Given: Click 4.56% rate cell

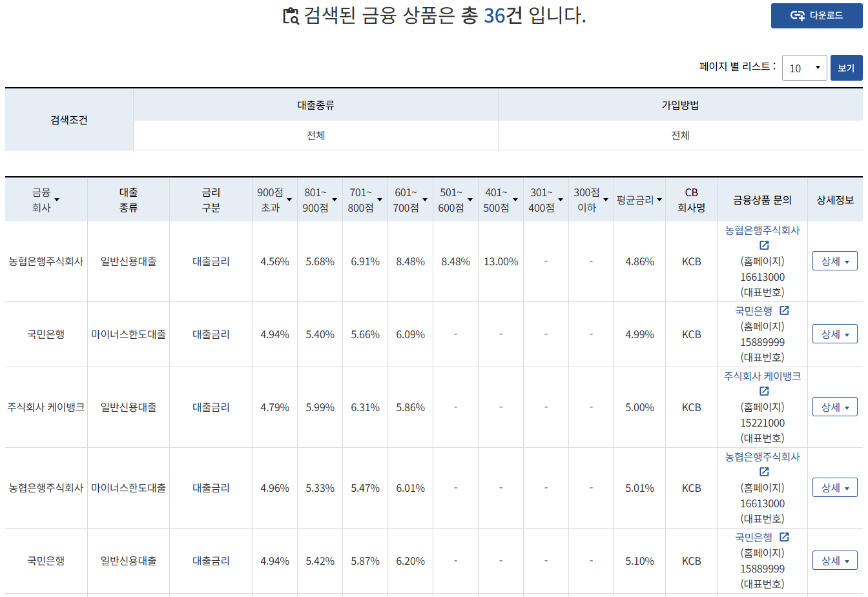Looking at the screenshot, I should point(274,261).
